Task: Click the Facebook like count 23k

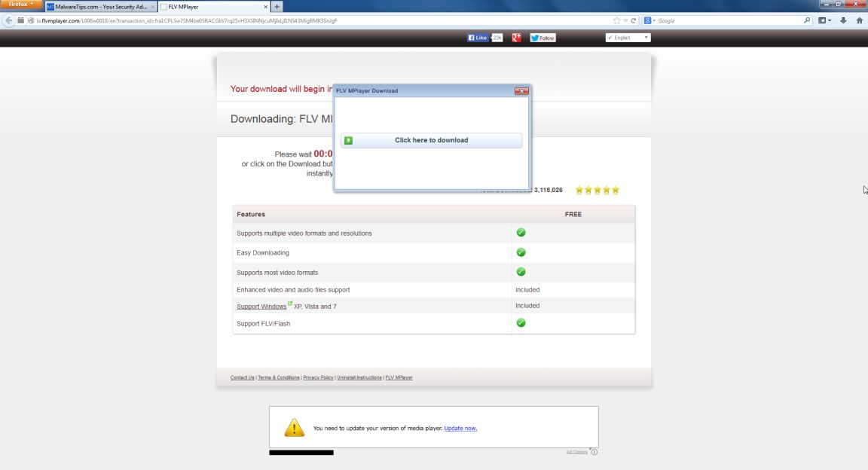Action: point(497,38)
